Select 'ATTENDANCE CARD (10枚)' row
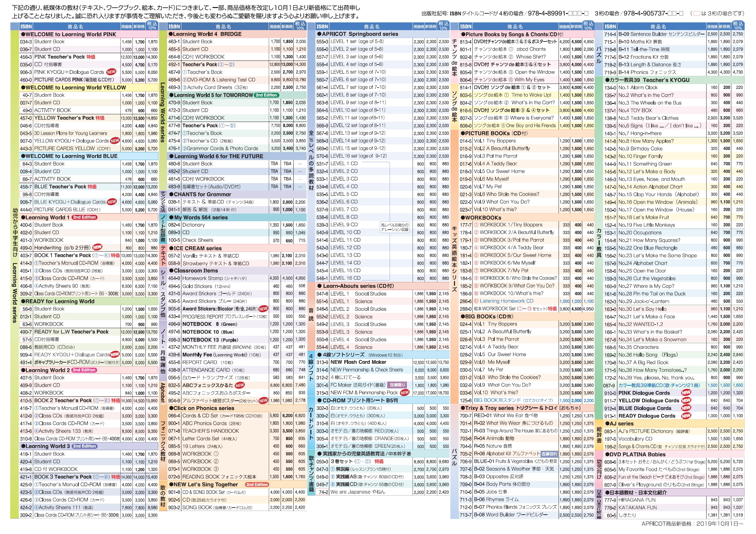The width and height of the screenshot is (756, 534). click(x=237, y=370)
